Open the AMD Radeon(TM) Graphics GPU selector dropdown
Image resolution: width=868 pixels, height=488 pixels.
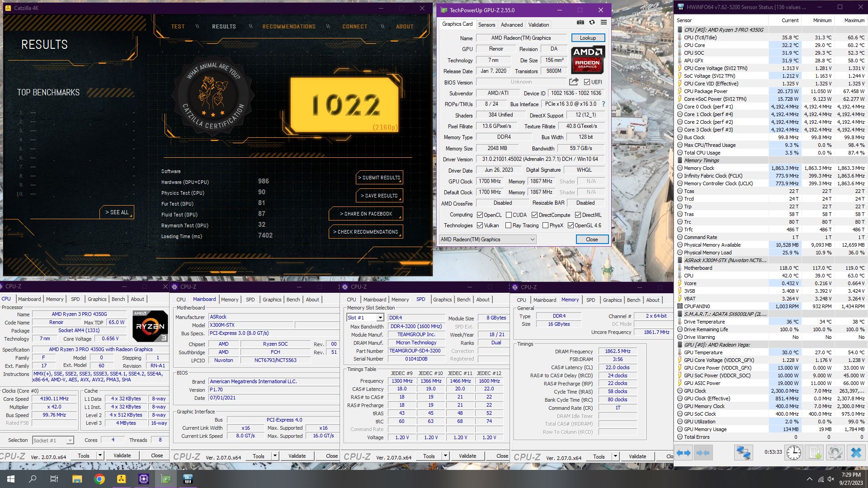coord(488,239)
